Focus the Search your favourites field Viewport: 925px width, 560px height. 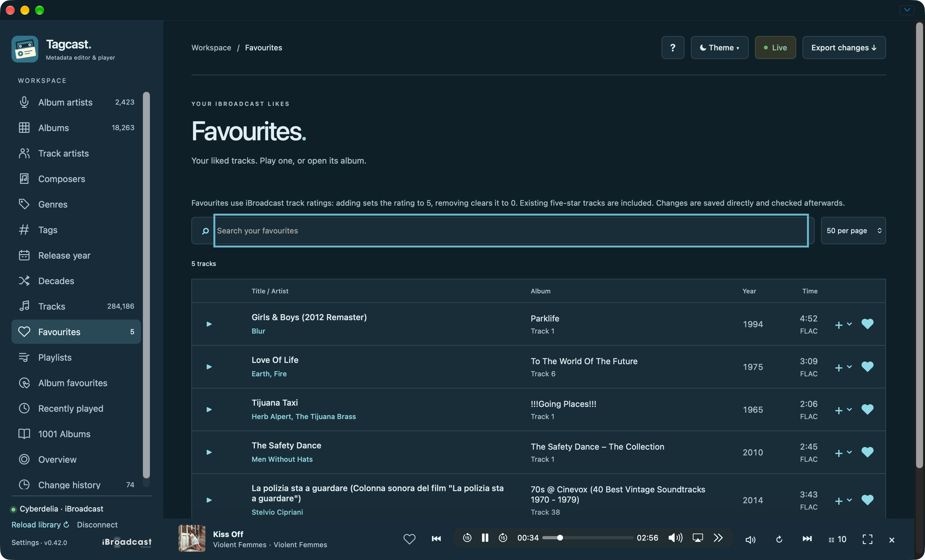pyautogui.click(x=511, y=231)
